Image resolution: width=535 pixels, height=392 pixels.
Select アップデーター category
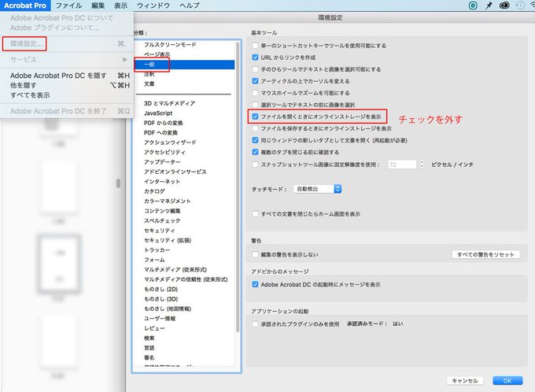pyautogui.click(x=162, y=161)
